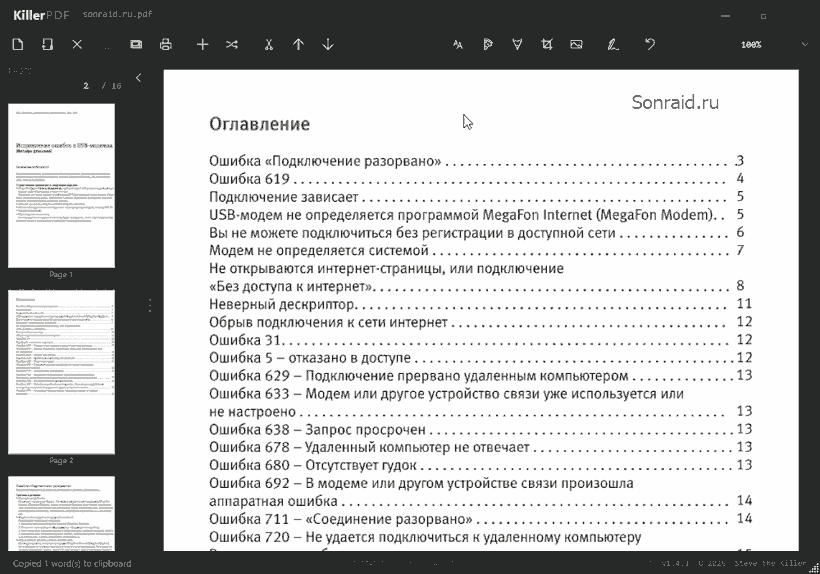820x574 pixels.
Task: Click the heading "Оглавление"
Action: click(260, 124)
